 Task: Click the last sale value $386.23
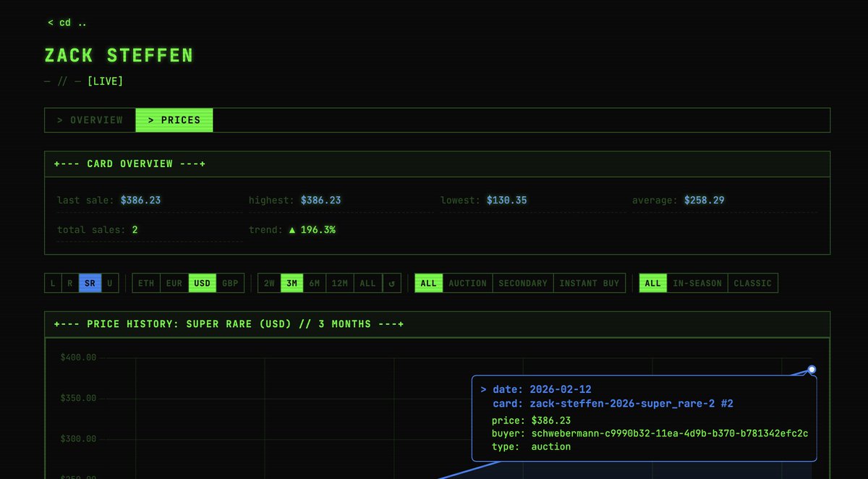140,200
